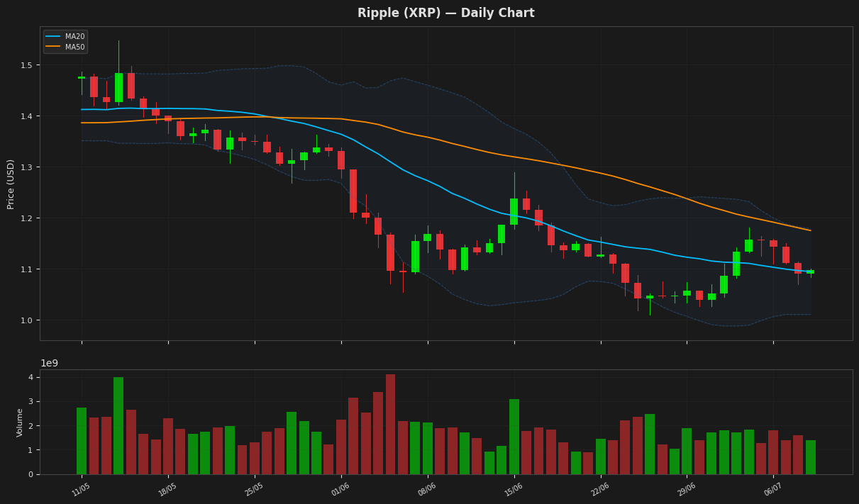Select the MA20 legend entry

65,36
